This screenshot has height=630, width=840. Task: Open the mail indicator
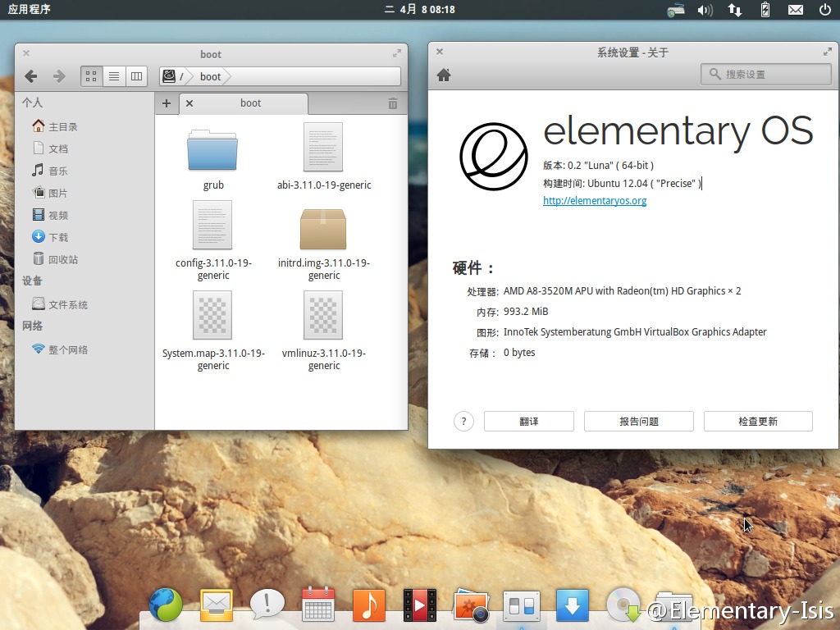tap(796, 10)
